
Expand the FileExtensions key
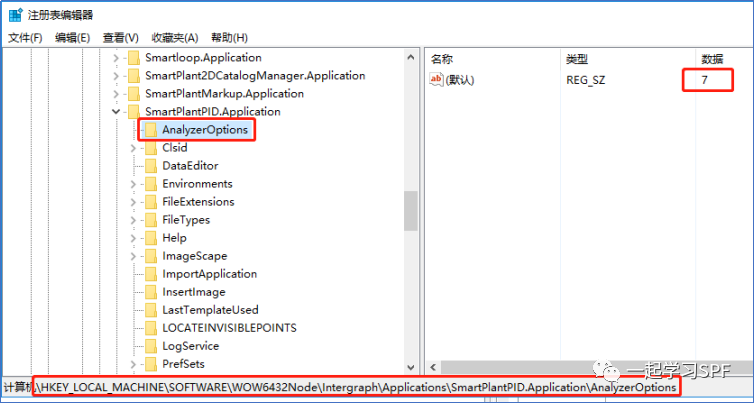click(133, 202)
